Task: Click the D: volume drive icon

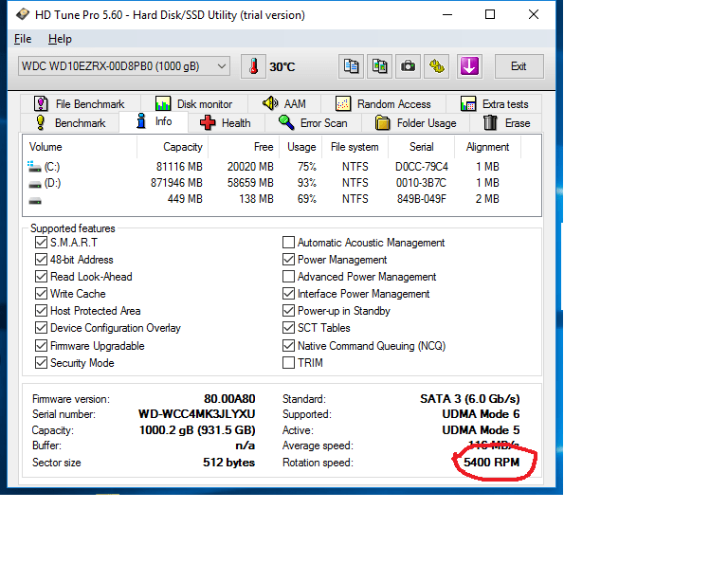Action: click(x=35, y=184)
